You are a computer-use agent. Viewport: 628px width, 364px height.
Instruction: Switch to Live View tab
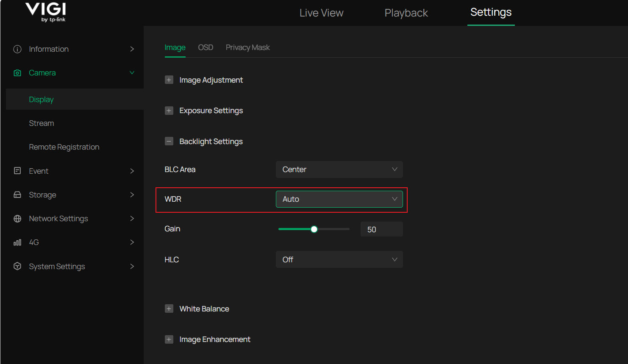[322, 13]
